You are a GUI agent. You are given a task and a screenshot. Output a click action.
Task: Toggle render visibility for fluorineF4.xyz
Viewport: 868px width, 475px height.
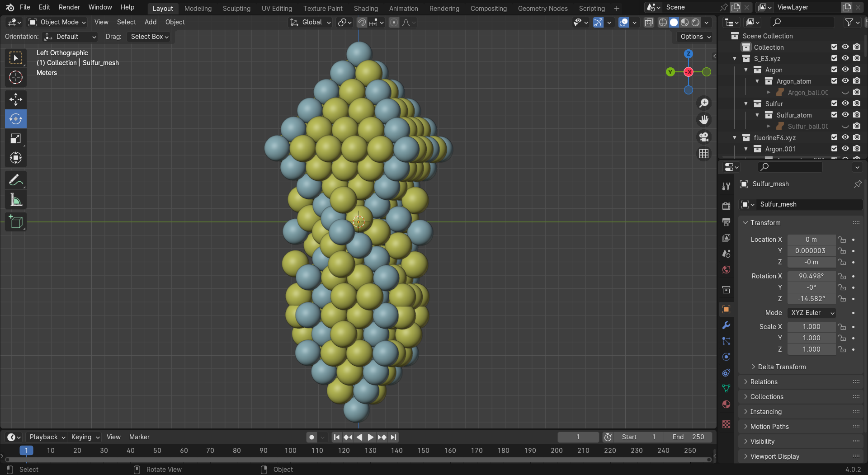(x=856, y=137)
